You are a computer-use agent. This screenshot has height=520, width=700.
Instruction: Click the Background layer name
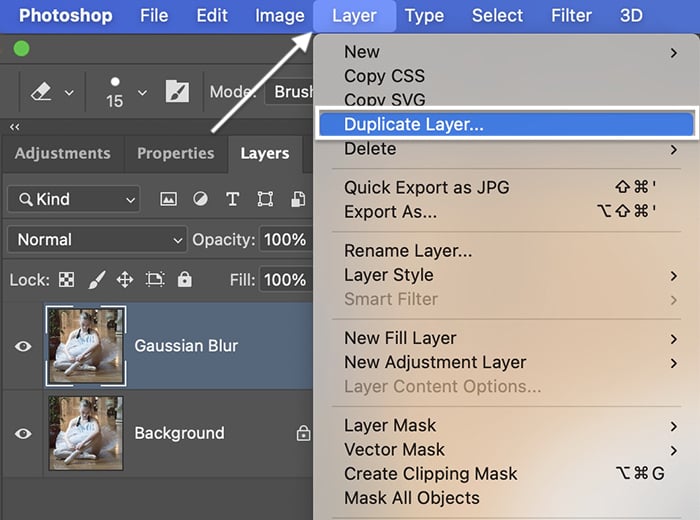point(179,433)
